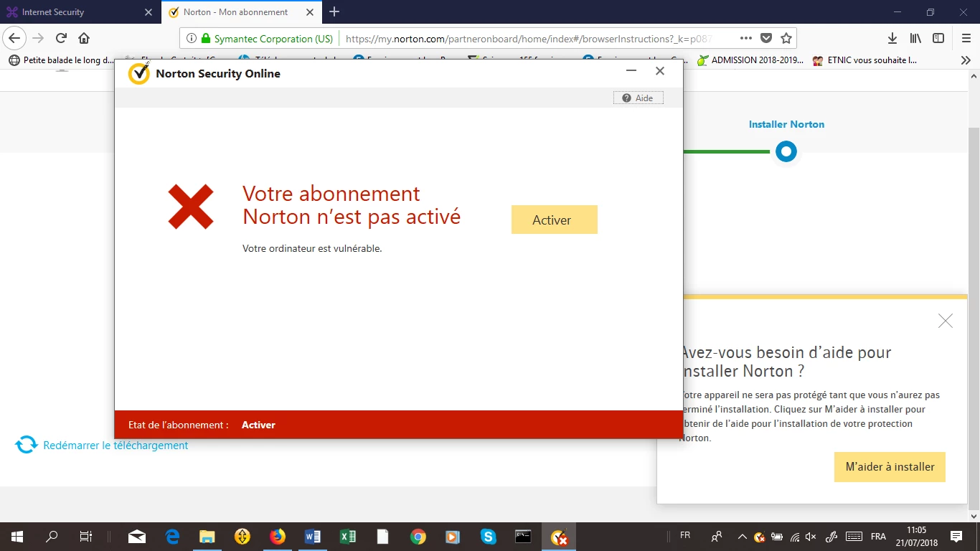980x551 pixels.
Task: Click the Pocket save icon
Action: [766, 39]
